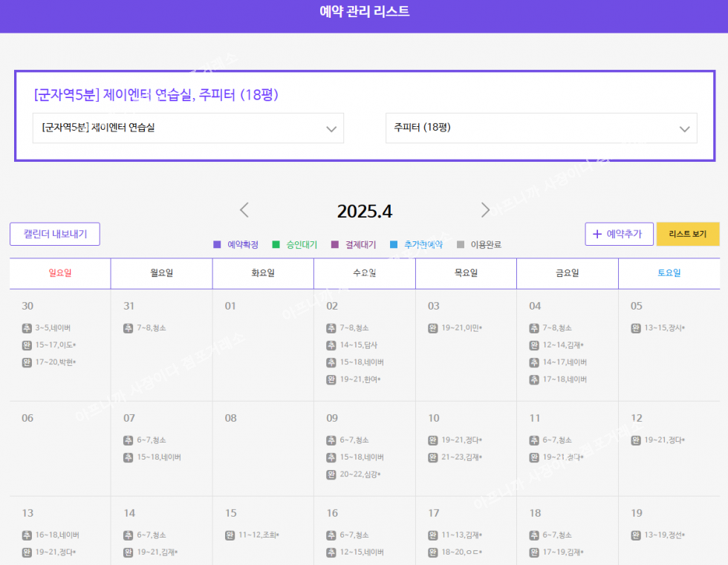Click the 완 badge for 13~15 장시 on the 5th
This screenshot has height=565, width=728.
[636, 328]
